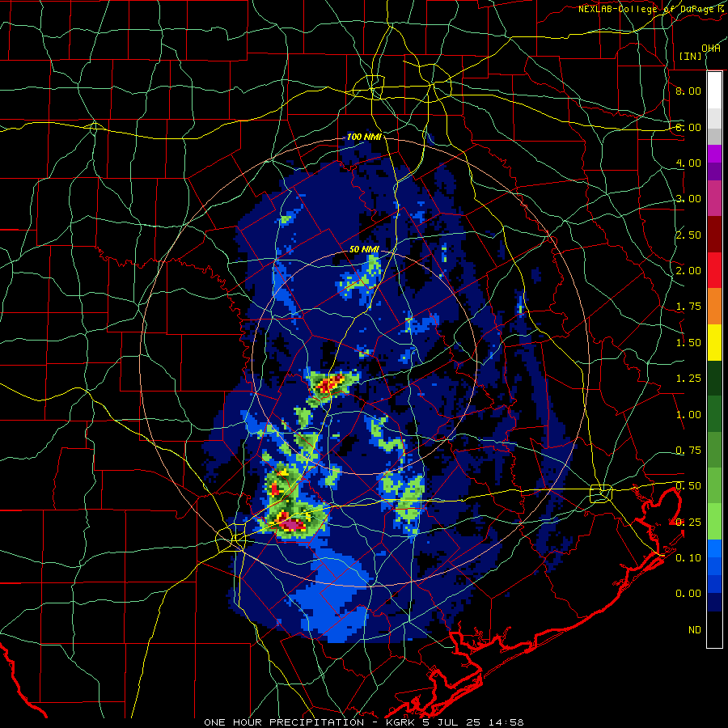This screenshot has width=728, height=728.
Task: Click the "50 NMI" range ring label
Action: (364, 249)
